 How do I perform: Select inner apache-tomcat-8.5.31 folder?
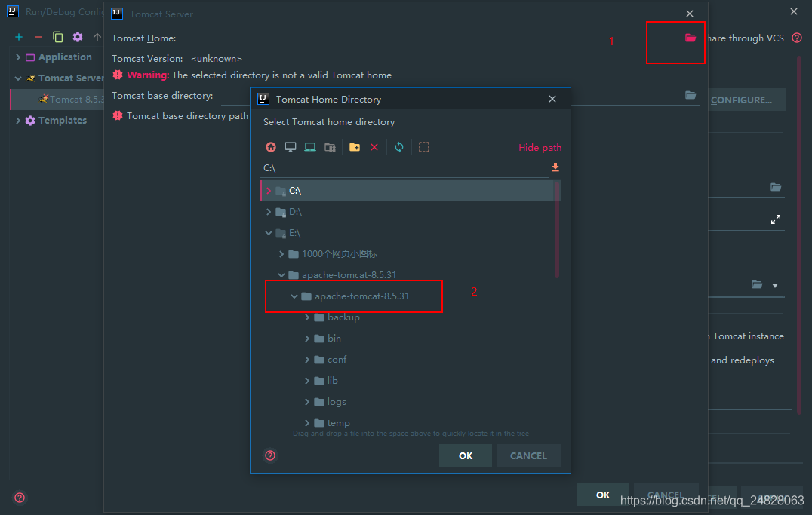362,296
